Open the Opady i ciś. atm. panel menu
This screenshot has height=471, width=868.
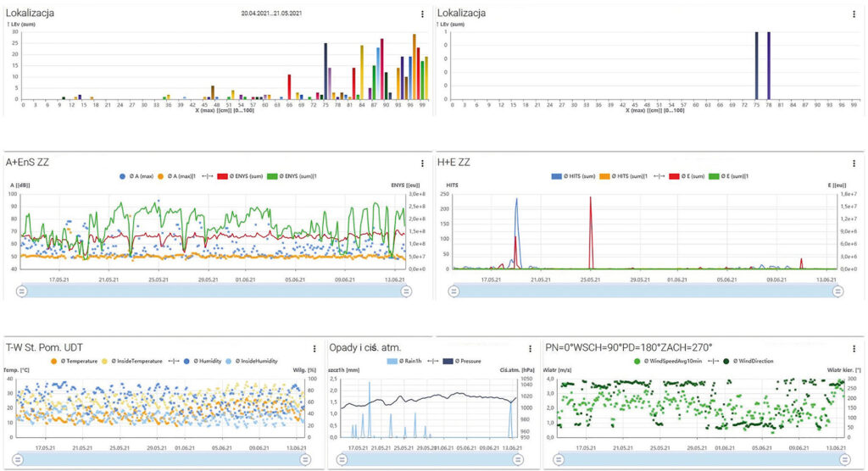click(530, 349)
